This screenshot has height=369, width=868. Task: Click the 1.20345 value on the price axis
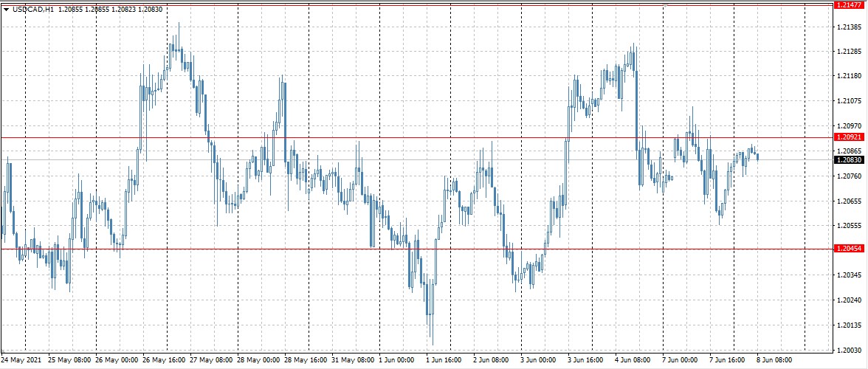click(849, 275)
